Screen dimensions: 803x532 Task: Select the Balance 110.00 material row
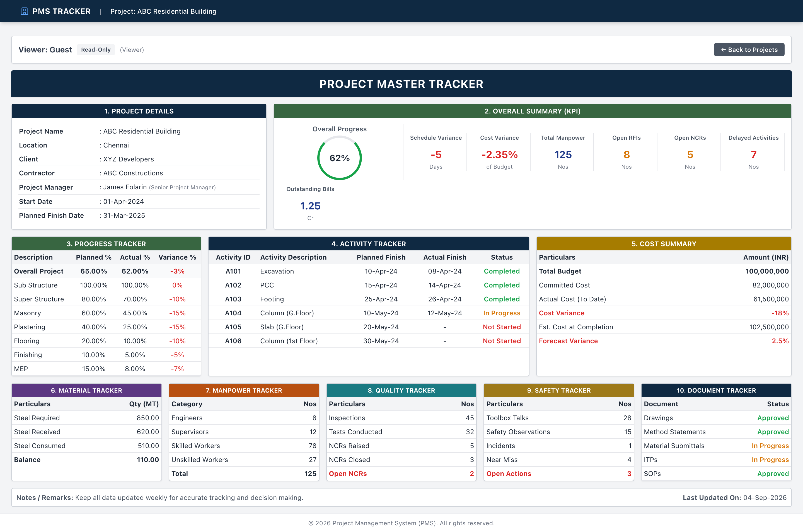coord(86,460)
